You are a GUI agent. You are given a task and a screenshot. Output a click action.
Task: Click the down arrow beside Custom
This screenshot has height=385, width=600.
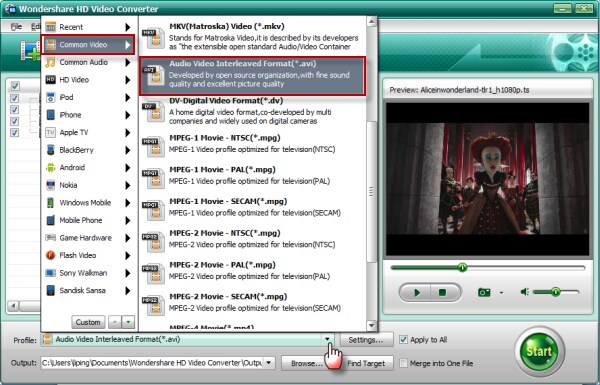click(x=128, y=322)
